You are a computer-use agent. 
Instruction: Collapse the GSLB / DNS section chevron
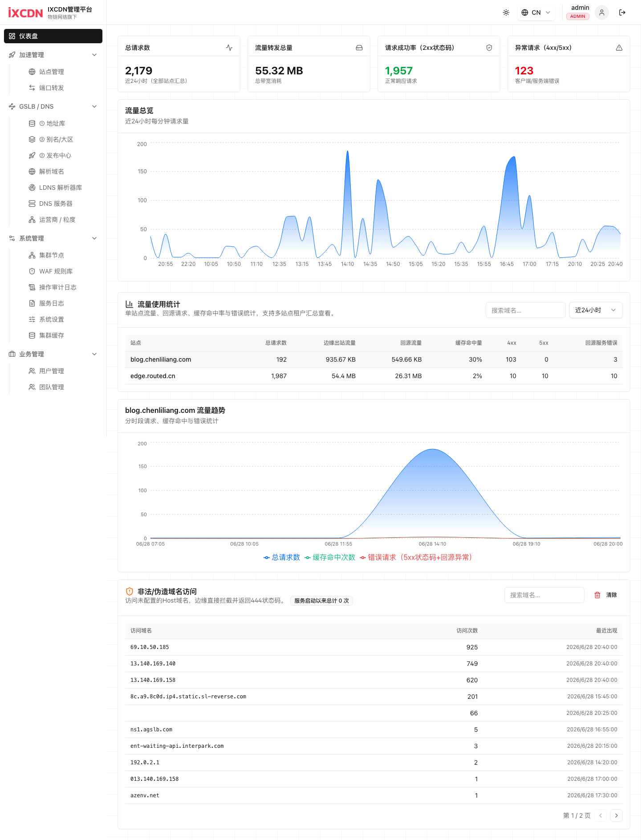pyautogui.click(x=94, y=106)
